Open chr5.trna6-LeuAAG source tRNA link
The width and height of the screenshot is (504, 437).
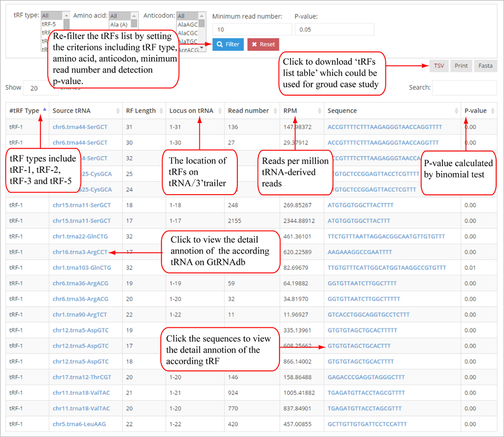79,424
